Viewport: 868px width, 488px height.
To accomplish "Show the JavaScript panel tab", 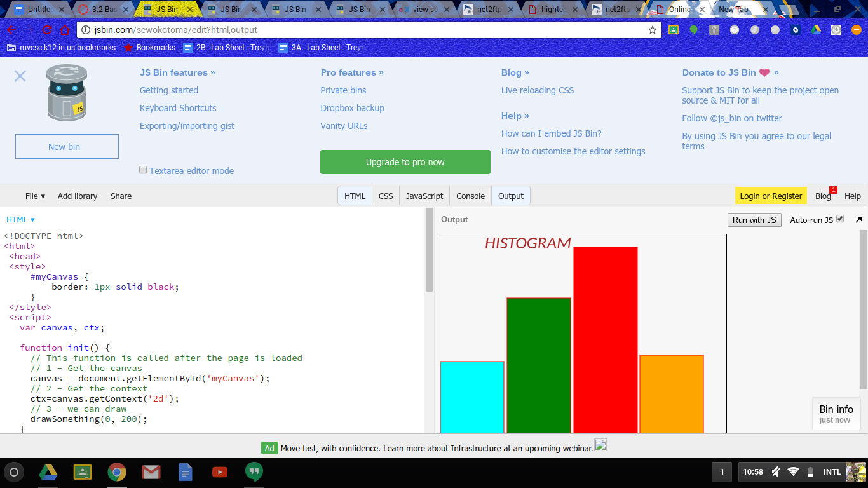I will click(424, 196).
